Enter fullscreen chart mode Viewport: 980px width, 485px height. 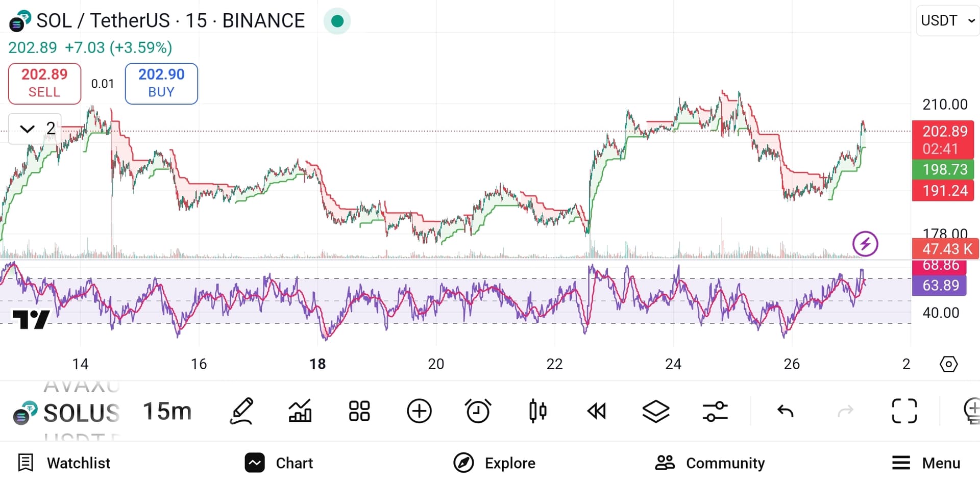[904, 411]
